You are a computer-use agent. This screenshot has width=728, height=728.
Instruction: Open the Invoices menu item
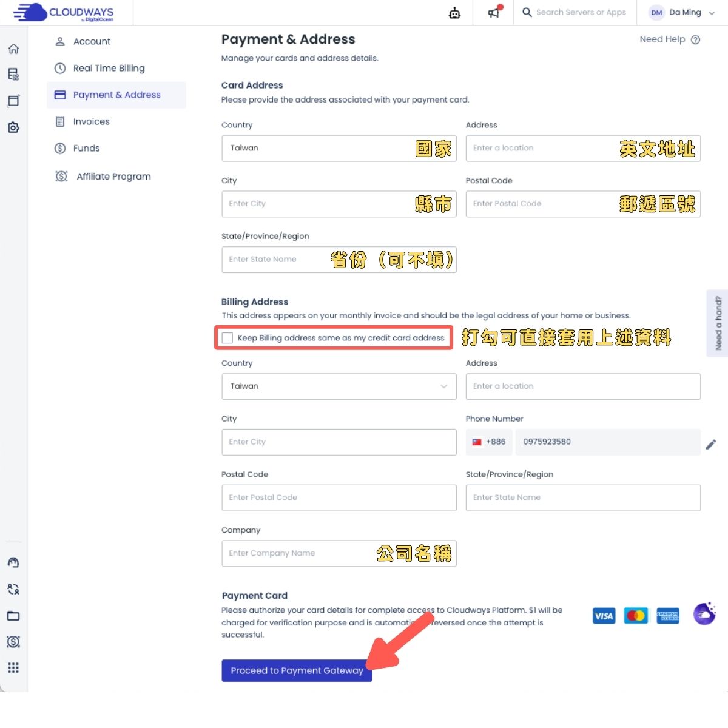pos(91,121)
